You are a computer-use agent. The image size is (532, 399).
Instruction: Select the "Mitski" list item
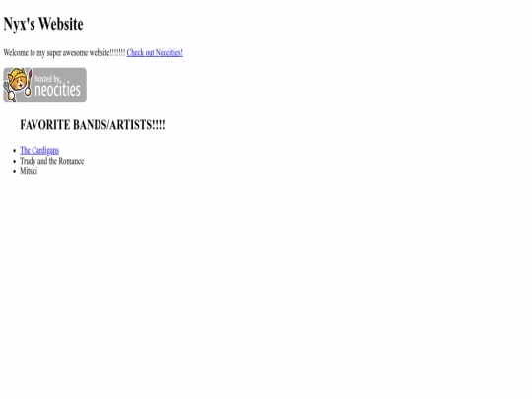click(x=29, y=171)
